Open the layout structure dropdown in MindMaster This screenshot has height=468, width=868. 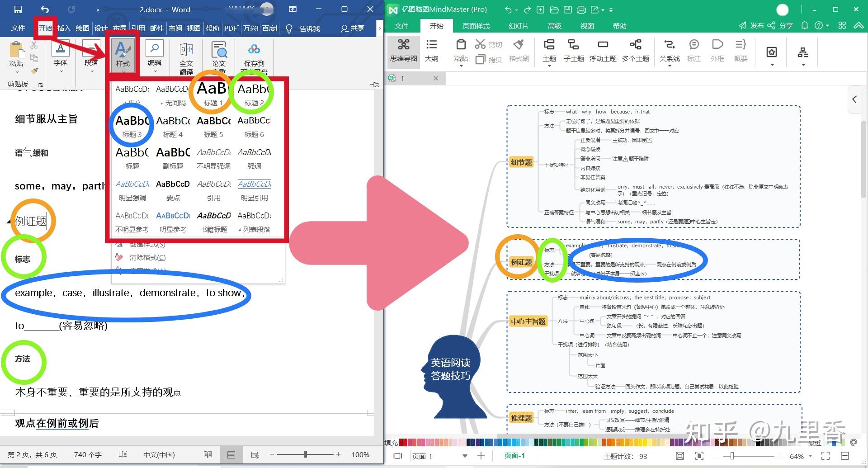pos(803,65)
